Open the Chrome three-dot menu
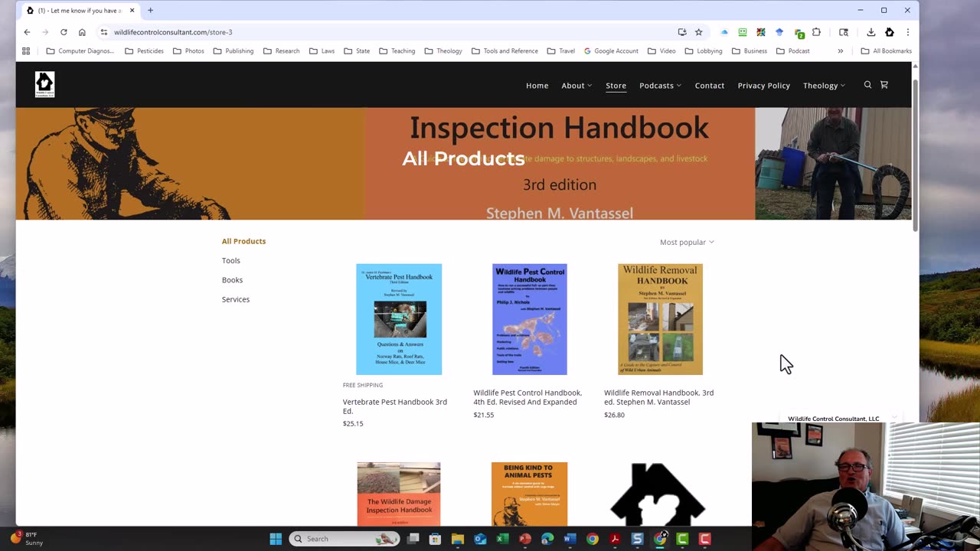The image size is (980, 551). click(908, 32)
